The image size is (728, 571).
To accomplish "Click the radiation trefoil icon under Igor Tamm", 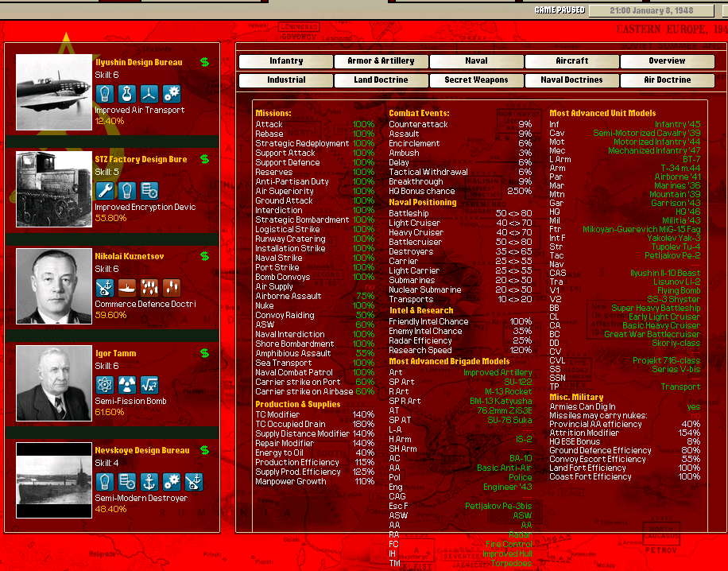I will tap(127, 385).
